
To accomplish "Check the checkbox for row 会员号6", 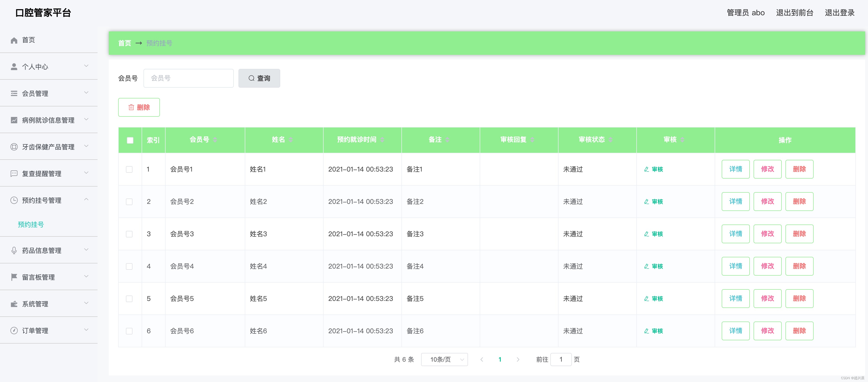I will pos(129,331).
